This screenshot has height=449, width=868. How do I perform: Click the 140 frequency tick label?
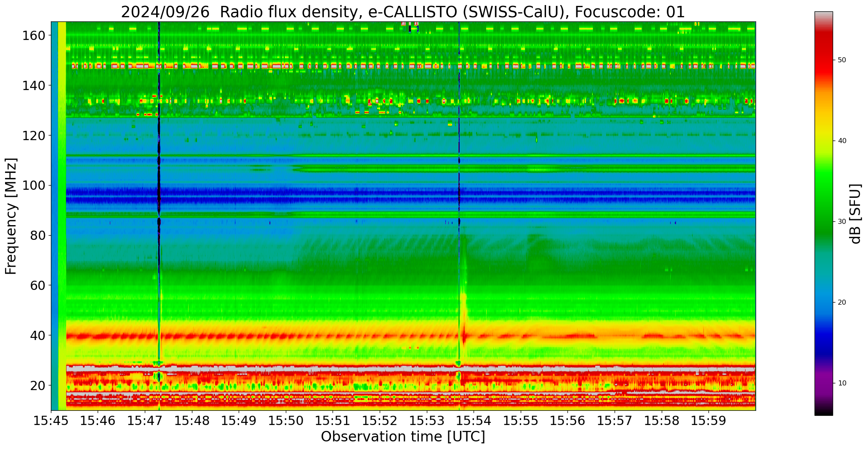34,85
